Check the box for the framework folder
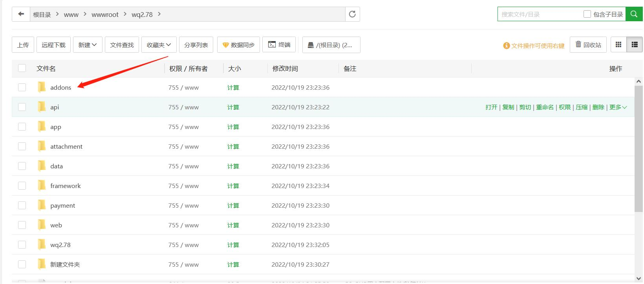This screenshot has width=644, height=284. (22, 186)
